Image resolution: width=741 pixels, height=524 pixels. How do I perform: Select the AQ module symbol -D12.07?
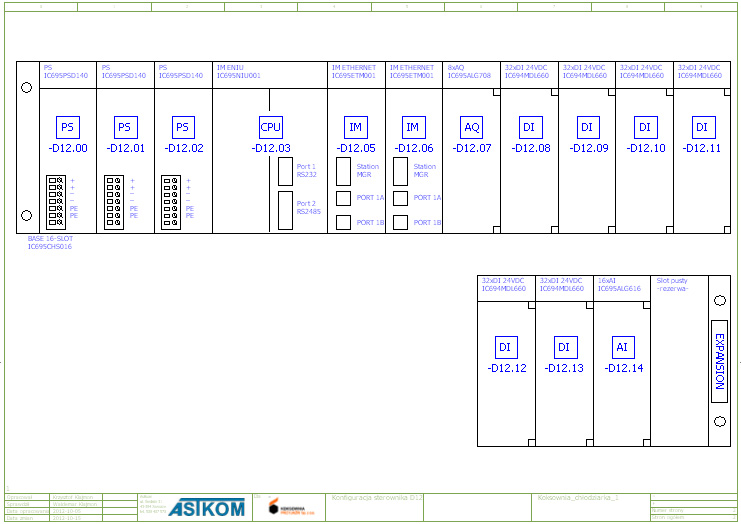[x=472, y=127]
